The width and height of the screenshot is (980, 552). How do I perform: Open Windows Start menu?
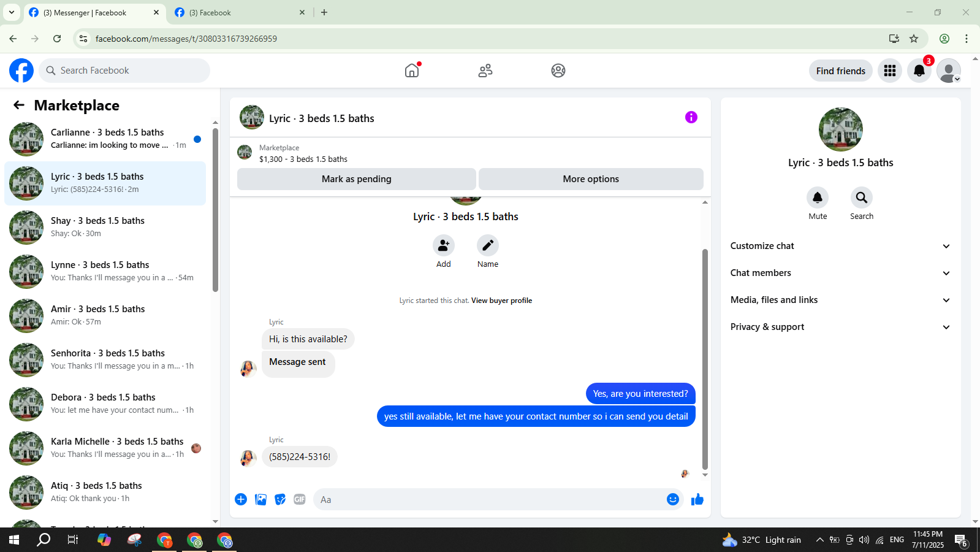pos(14,540)
